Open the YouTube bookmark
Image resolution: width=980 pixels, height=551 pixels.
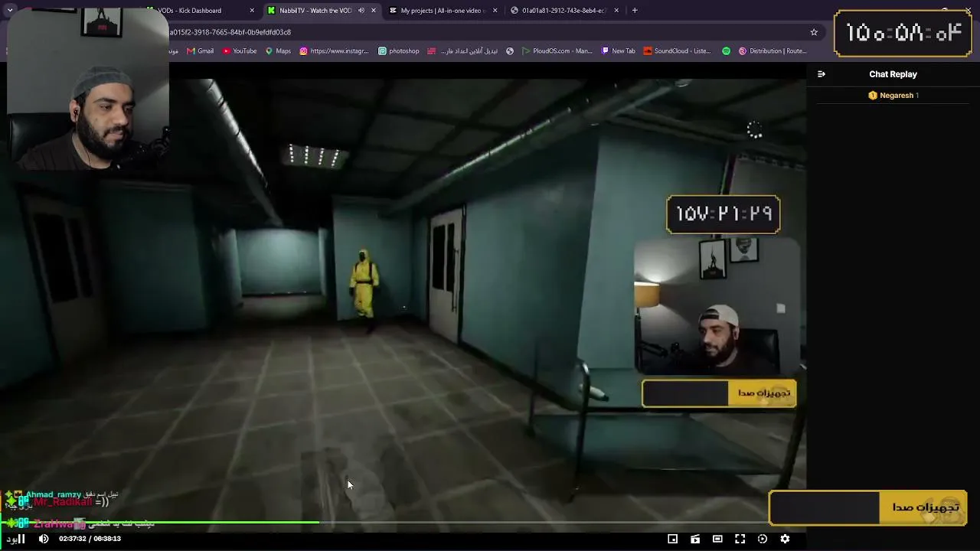(240, 51)
